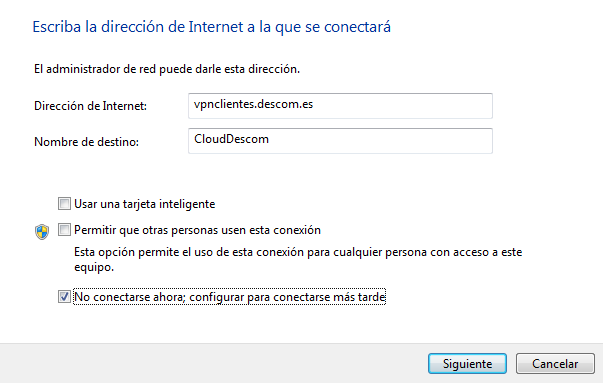Click the UAC shield icon
This screenshot has height=383, width=603.
[x=42, y=232]
